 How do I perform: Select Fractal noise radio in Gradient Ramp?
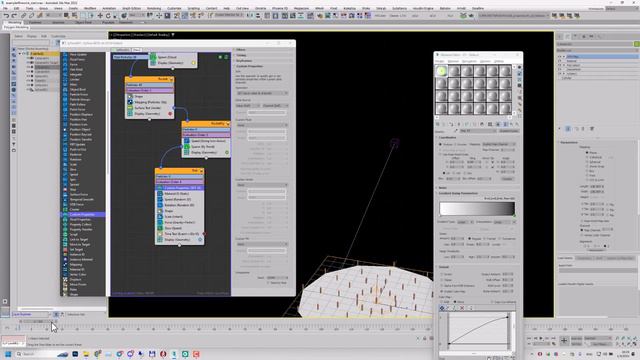[485, 238]
